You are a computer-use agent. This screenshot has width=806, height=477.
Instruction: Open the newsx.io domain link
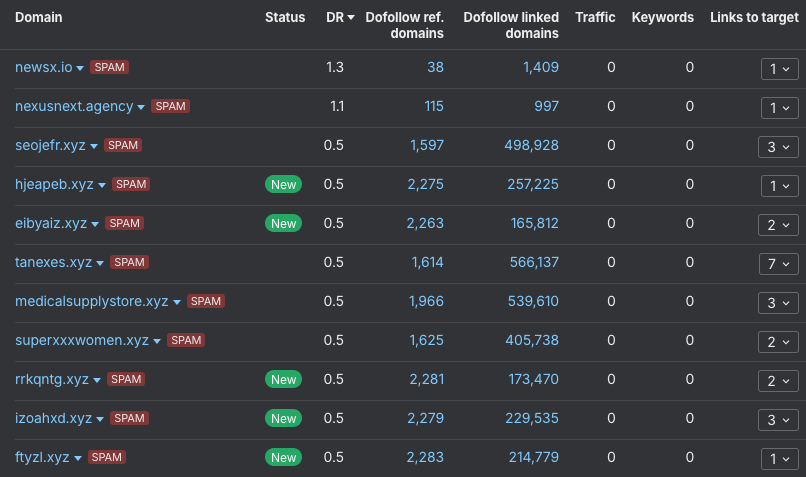pos(44,67)
